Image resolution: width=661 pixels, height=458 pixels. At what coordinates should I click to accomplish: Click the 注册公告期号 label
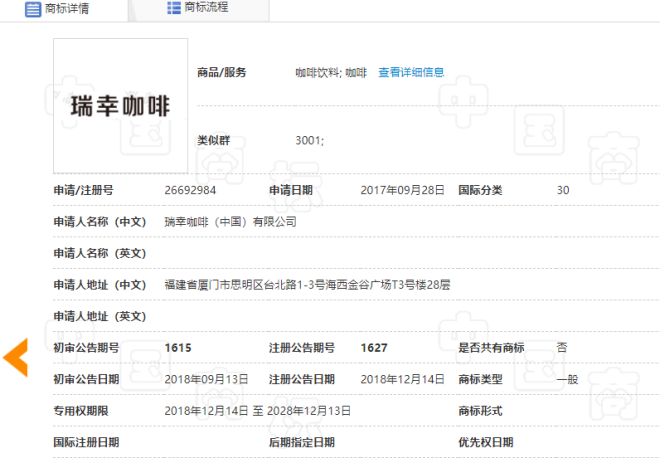pyautogui.click(x=302, y=348)
